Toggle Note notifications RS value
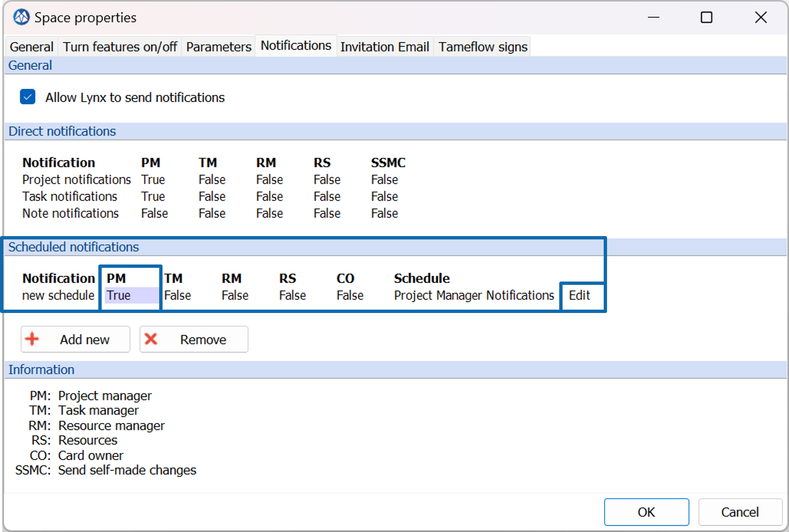The height and width of the screenshot is (532, 789). click(x=327, y=214)
